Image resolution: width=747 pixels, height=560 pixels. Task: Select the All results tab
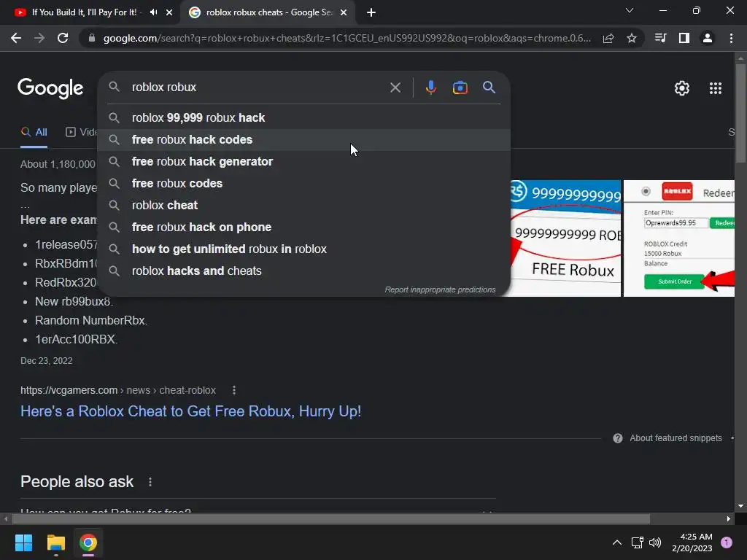(34, 133)
